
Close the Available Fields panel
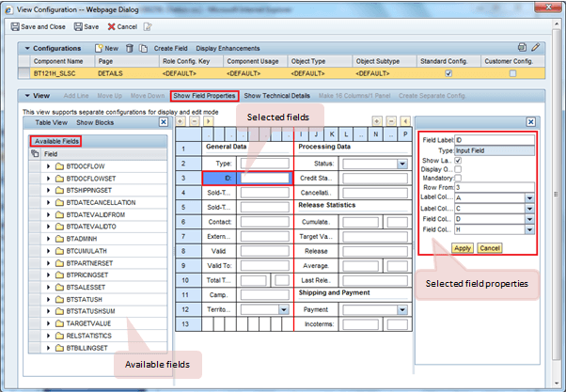164,122
